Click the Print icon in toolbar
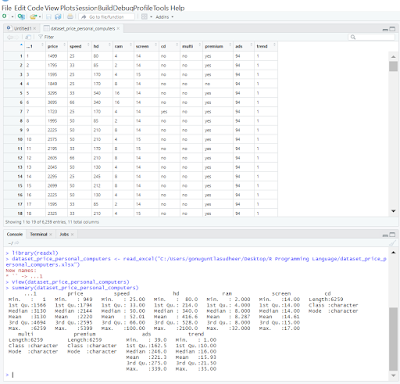 click(x=70, y=17)
